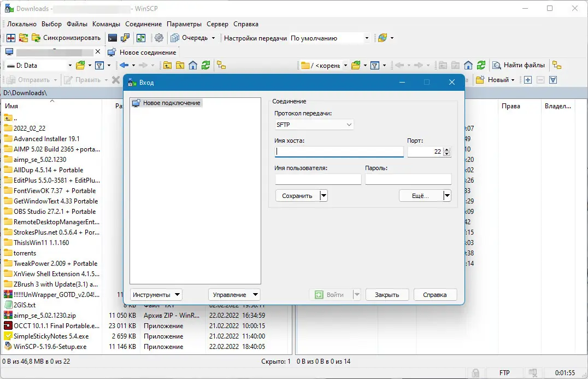
Task: Expand the Ещё... button's dropdown arrow
Action: click(447, 195)
